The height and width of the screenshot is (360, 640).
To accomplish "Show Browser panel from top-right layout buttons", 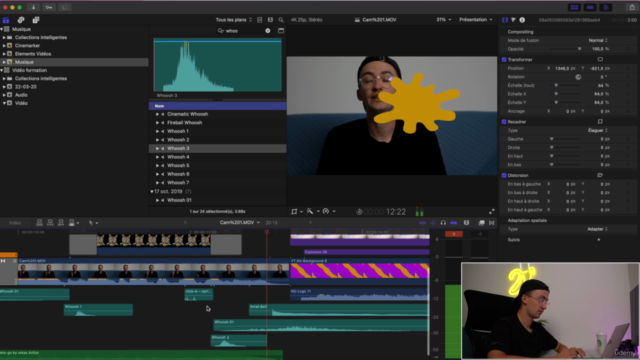I will (574, 7).
